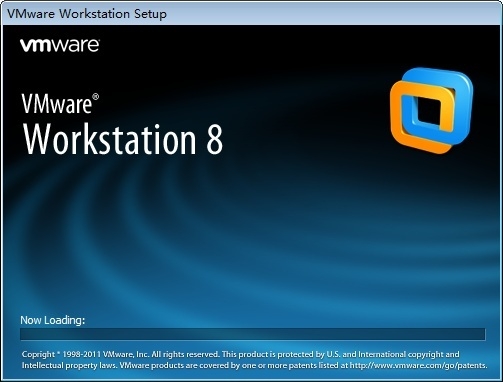Click the Now Loading progress bar
Viewport: 503px width, 382px height.
[x=253, y=334]
